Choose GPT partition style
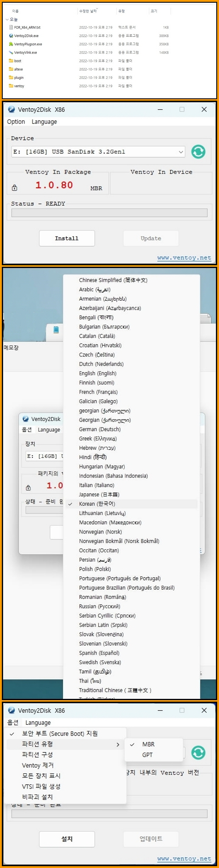The width and height of the screenshot is (219, 868). (x=154, y=755)
